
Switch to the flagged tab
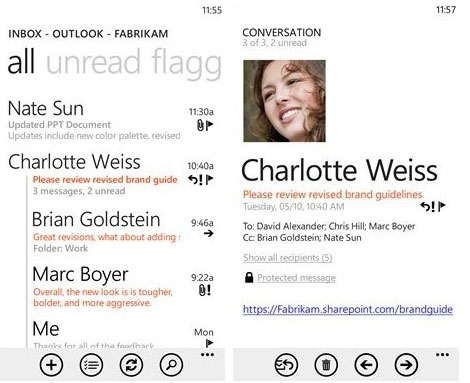[x=186, y=64]
